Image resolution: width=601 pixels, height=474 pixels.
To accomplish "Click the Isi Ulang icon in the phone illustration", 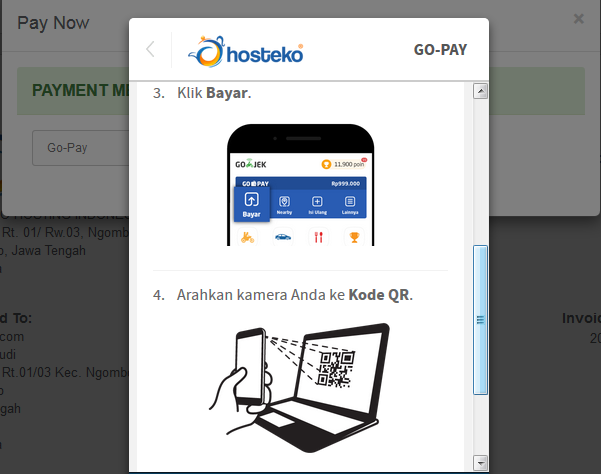I will pyautogui.click(x=317, y=205).
